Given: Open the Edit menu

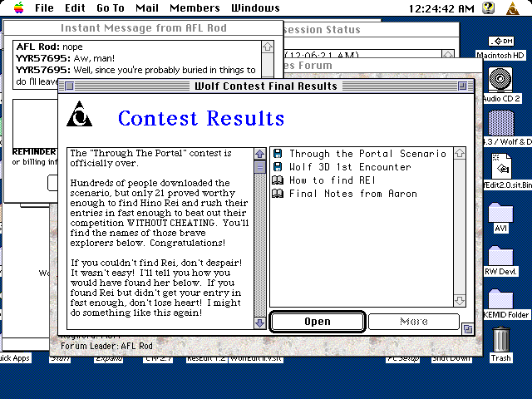Looking at the screenshot, I should (x=75, y=7).
